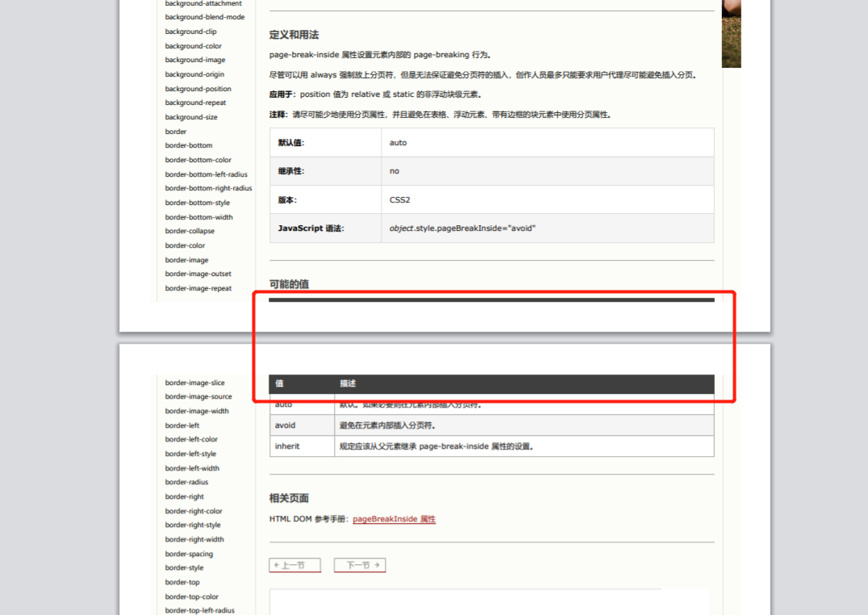Viewport: 868px width, 615px height.
Task: Click the photo thumbnail at page's right edge
Action: [x=732, y=34]
